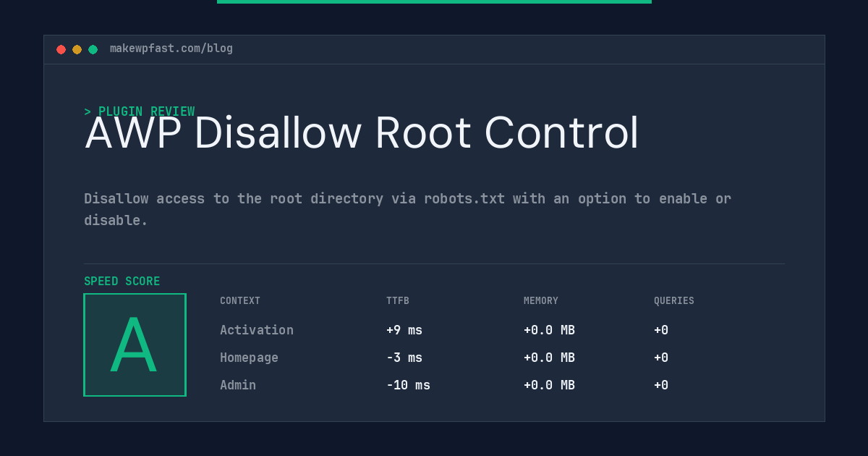Click the MEMORY column header

pyautogui.click(x=541, y=301)
